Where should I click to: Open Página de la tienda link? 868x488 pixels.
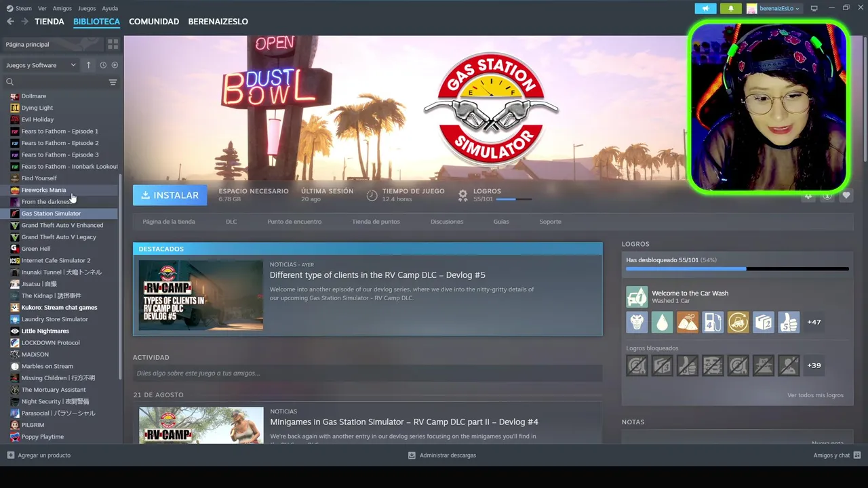click(x=169, y=222)
